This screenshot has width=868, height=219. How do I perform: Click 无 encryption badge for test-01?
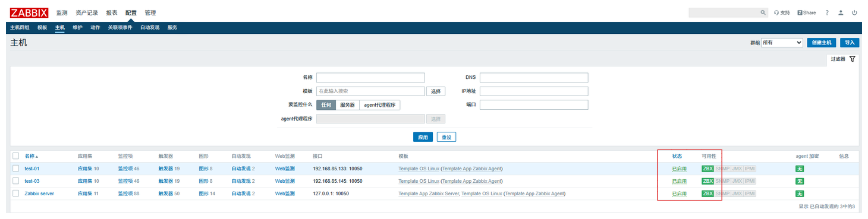[800, 169]
